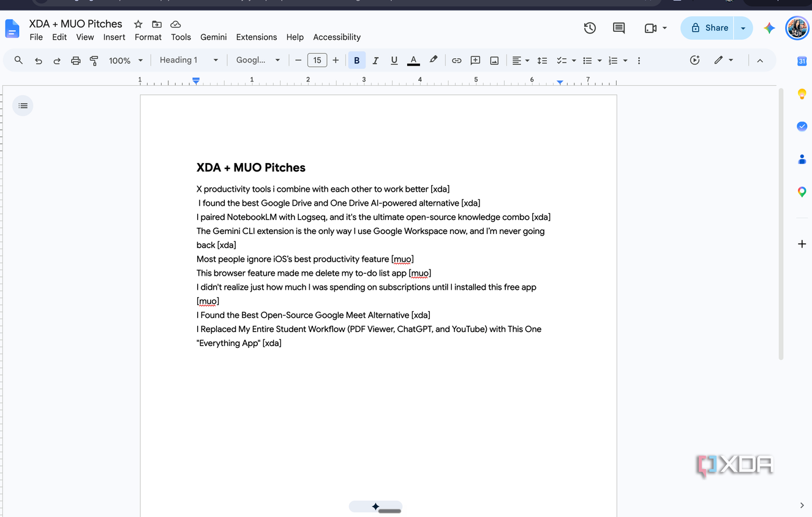Open Google Tasks side panel

click(802, 126)
